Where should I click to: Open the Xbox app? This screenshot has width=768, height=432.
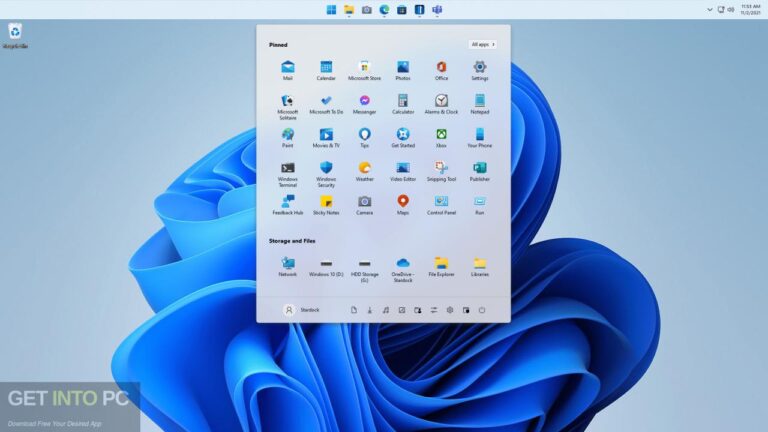441,138
